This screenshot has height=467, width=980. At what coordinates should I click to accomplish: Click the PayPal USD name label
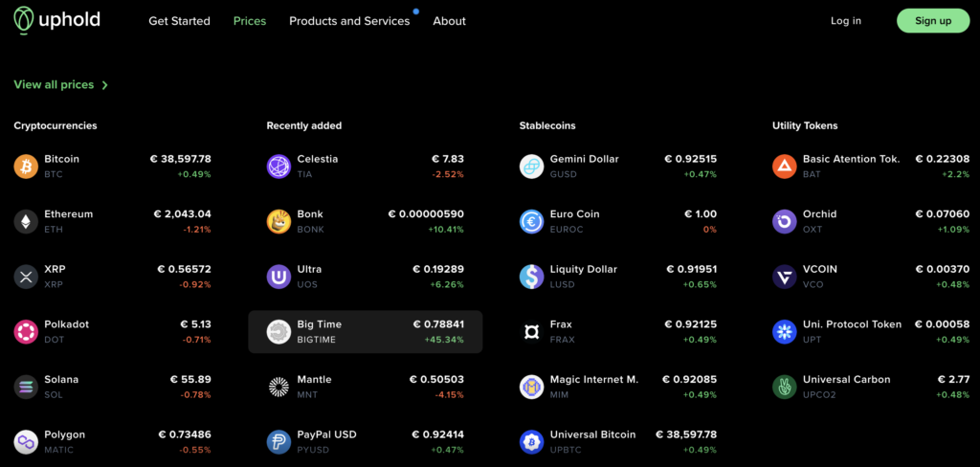[327, 434]
